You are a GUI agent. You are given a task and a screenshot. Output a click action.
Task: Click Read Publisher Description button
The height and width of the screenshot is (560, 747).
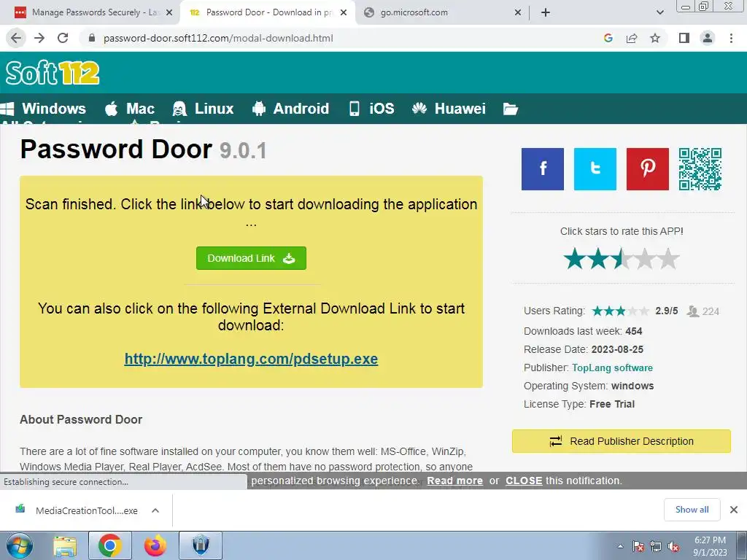coord(622,441)
